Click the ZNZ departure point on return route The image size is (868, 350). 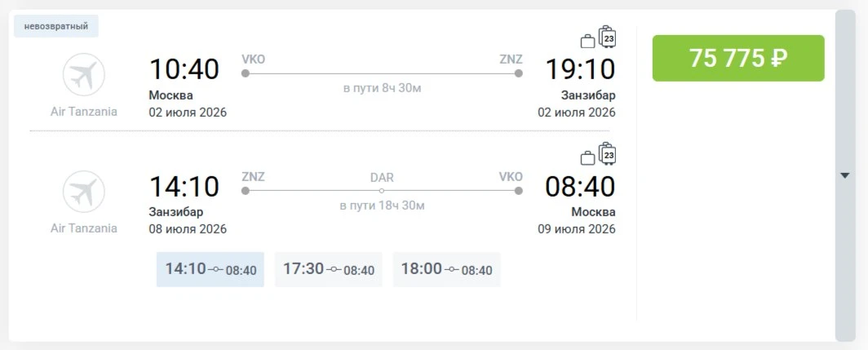point(246,191)
